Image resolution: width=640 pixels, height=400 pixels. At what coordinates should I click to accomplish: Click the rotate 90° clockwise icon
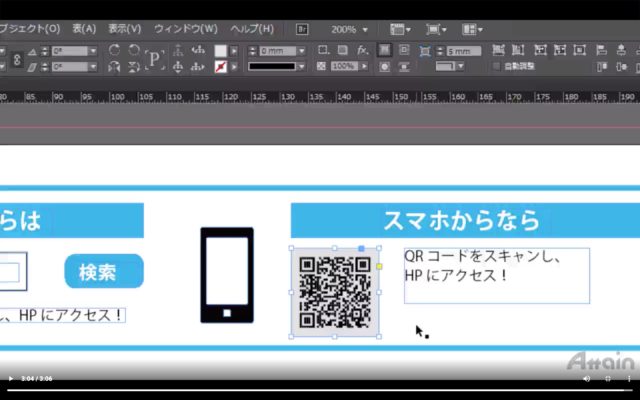(x=114, y=50)
